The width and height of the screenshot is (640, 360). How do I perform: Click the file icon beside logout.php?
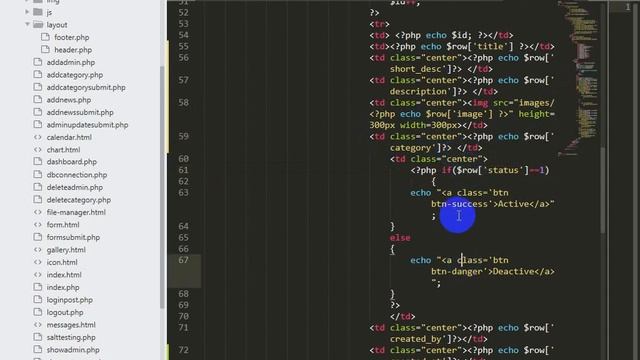tap(38, 312)
